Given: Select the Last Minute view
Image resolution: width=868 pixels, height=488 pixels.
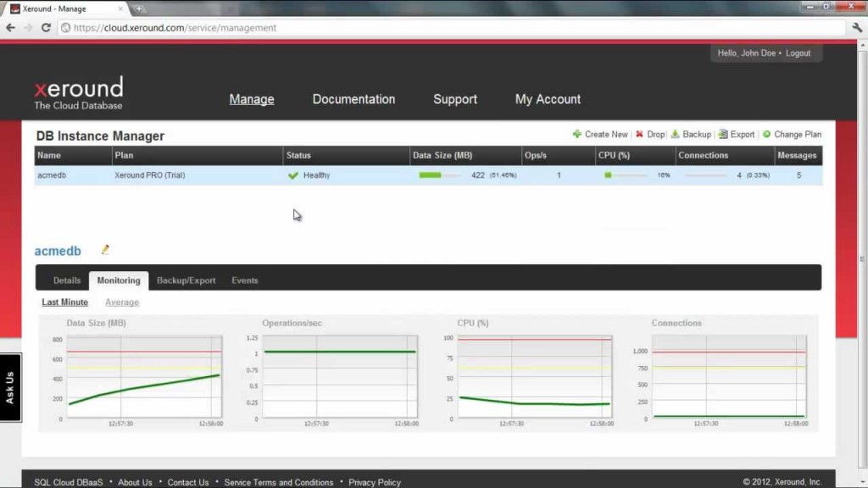Looking at the screenshot, I should pos(65,302).
